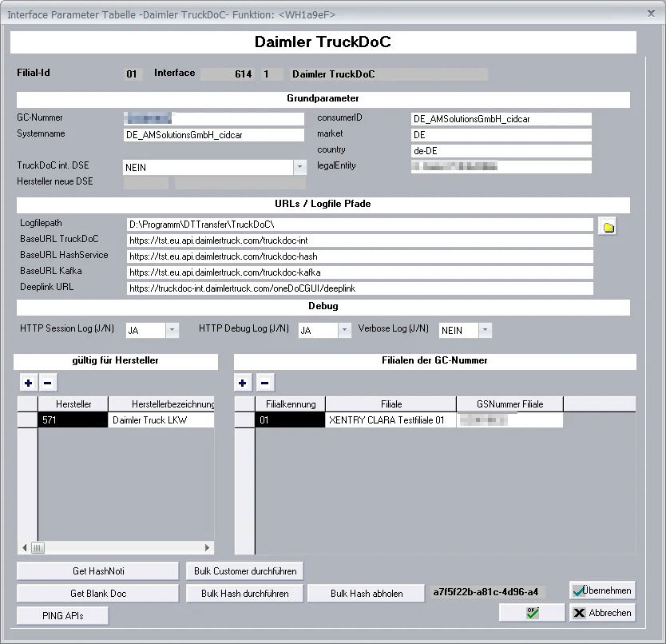Start Bulk Hash durchführen

(x=245, y=594)
